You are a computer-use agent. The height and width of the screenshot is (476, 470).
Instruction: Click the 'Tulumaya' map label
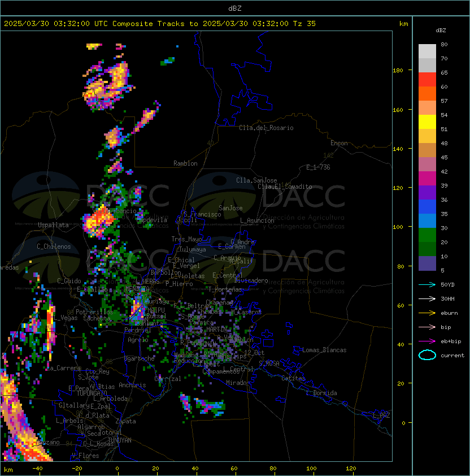pyautogui.click(x=193, y=249)
